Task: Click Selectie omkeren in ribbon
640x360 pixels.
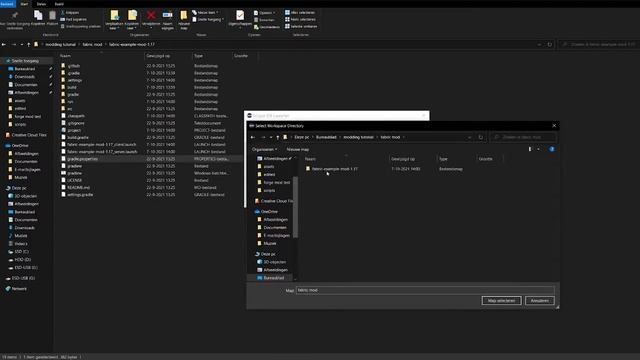Action: (x=301, y=26)
